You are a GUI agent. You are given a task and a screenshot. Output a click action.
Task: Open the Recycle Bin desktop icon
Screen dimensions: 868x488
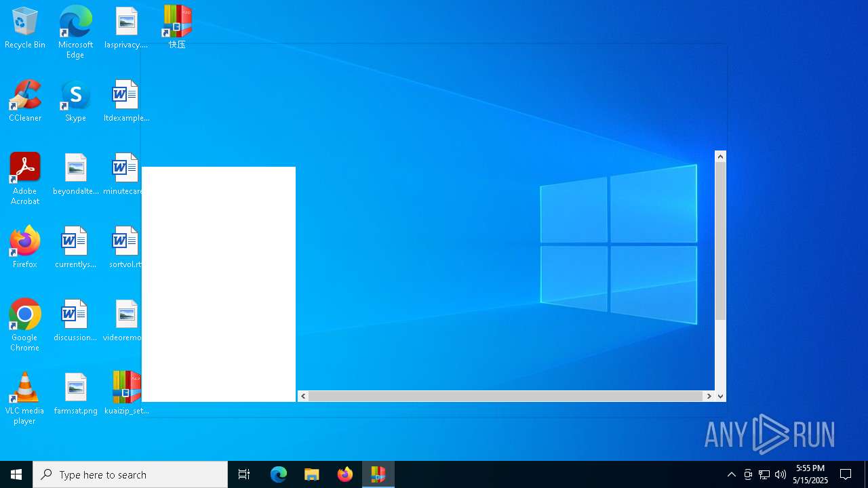[25, 27]
